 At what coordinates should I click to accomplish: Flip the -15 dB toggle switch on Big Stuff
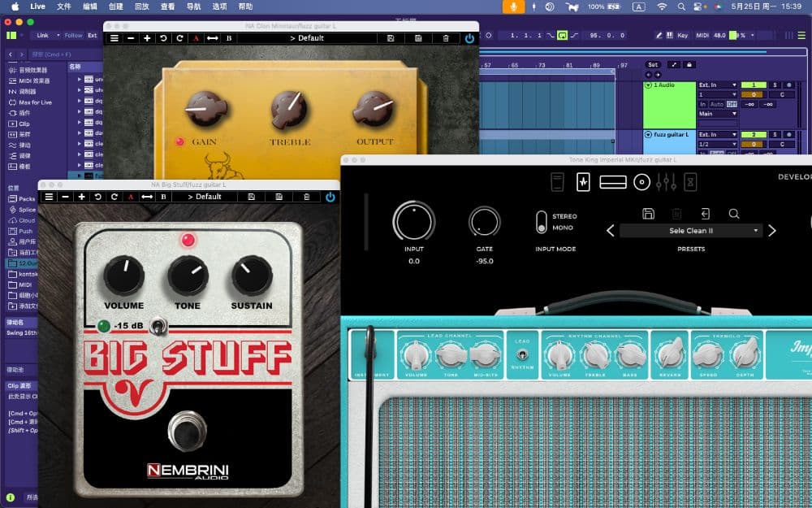(x=158, y=327)
